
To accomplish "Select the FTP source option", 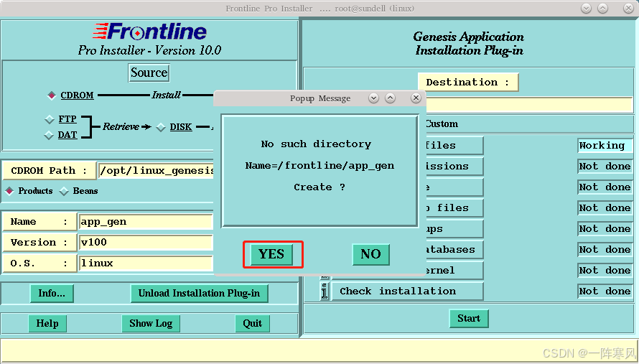I will pyautogui.click(x=50, y=119).
